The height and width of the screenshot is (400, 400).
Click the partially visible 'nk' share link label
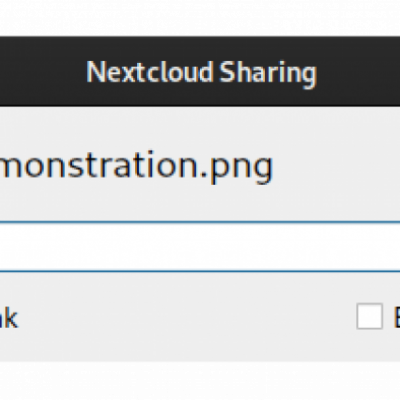tap(9, 316)
